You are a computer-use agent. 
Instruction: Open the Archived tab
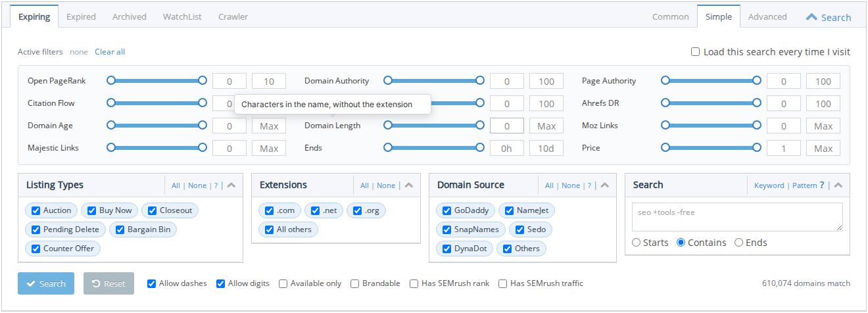130,16
